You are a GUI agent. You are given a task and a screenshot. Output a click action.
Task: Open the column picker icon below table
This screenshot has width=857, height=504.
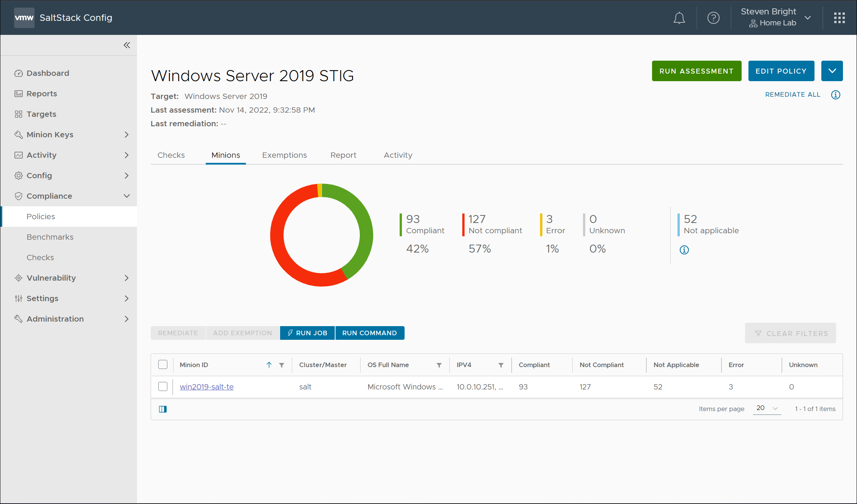163,409
